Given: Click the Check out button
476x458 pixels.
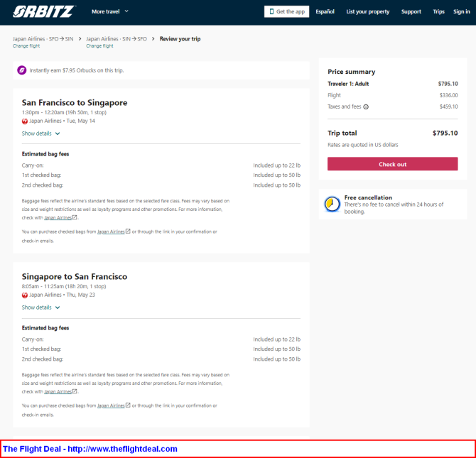Looking at the screenshot, I should click(392, 164).
